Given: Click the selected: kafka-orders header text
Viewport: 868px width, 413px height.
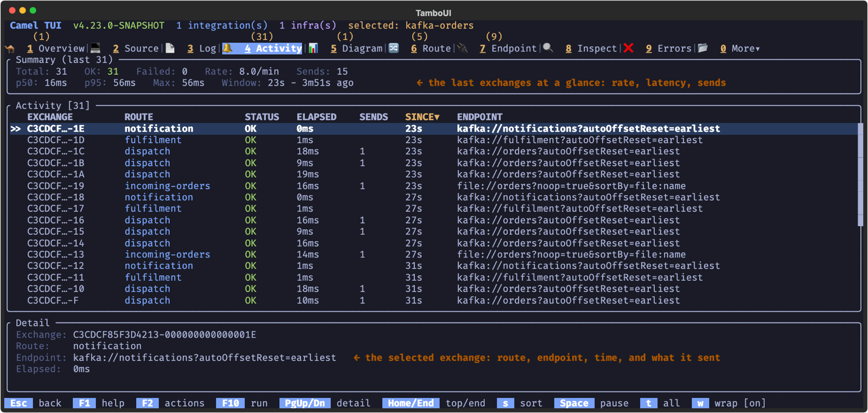Looking at the screenshot, I should tap(411, 25).
